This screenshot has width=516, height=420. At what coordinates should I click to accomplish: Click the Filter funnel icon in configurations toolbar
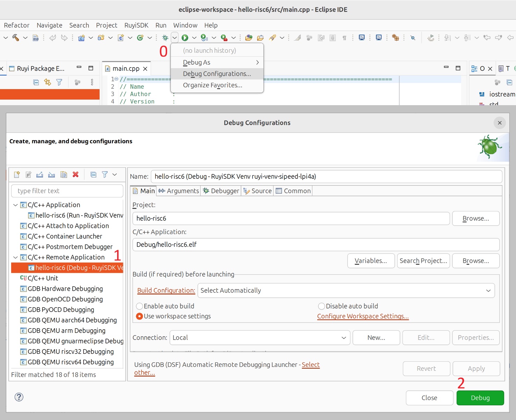(x=104, y=174)
